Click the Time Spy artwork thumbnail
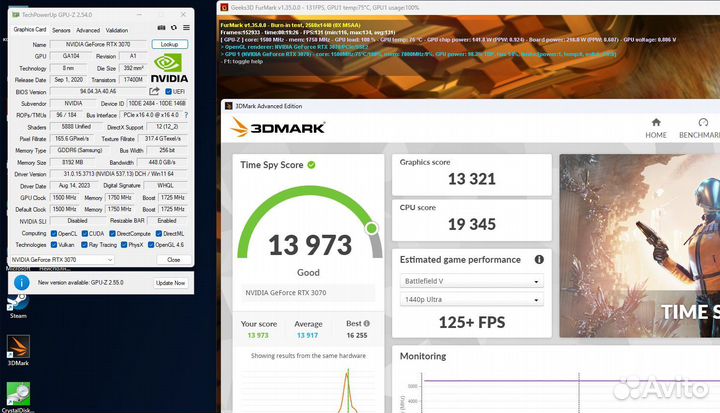Image resolution: width=720 pixels, height=413 pixels. pyautogui.click(x=640, y=246)
